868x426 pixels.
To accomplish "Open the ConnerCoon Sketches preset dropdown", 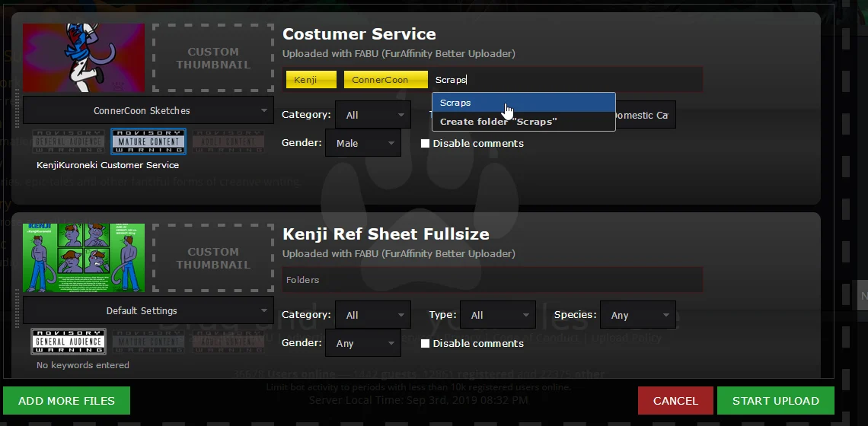I will [148, 110].
